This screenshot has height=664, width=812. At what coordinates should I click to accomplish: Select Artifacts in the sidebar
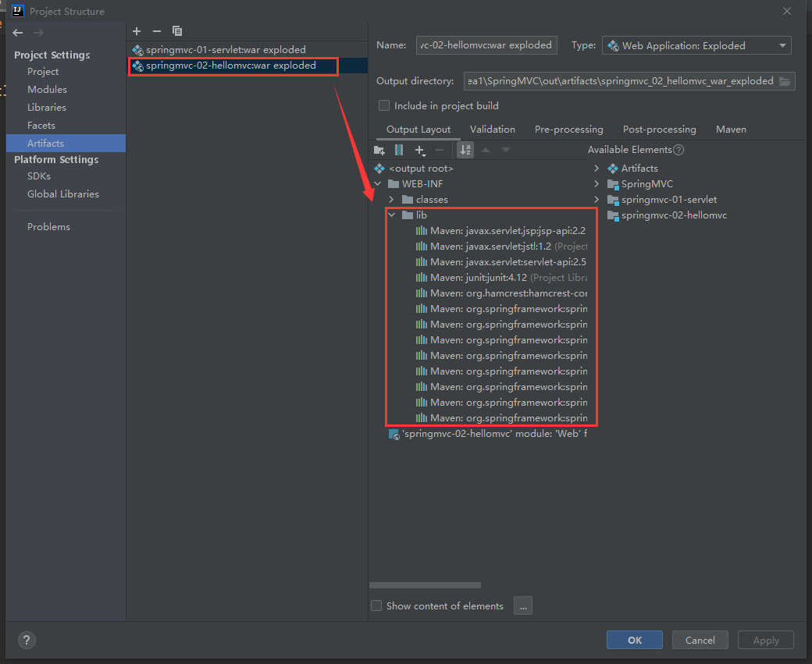(x=66, y=144)
